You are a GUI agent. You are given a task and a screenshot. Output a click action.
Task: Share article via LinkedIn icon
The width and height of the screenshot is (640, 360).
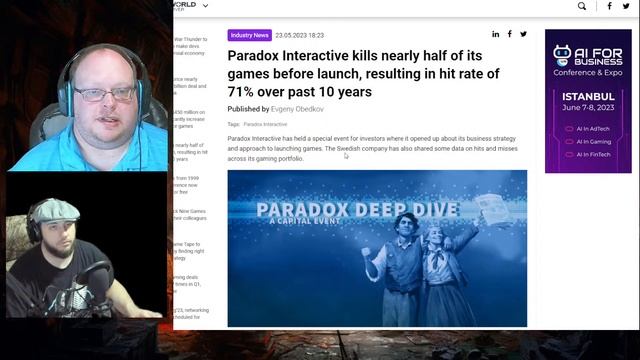(x=496, y=34)
